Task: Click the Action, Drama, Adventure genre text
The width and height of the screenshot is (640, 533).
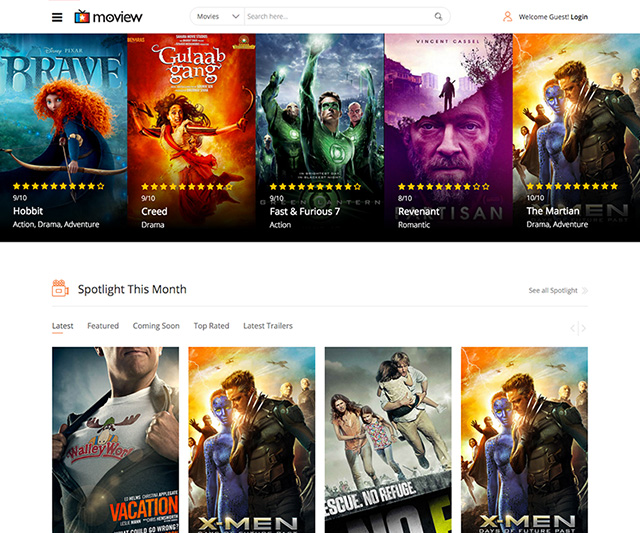Action: click(56, 224)
